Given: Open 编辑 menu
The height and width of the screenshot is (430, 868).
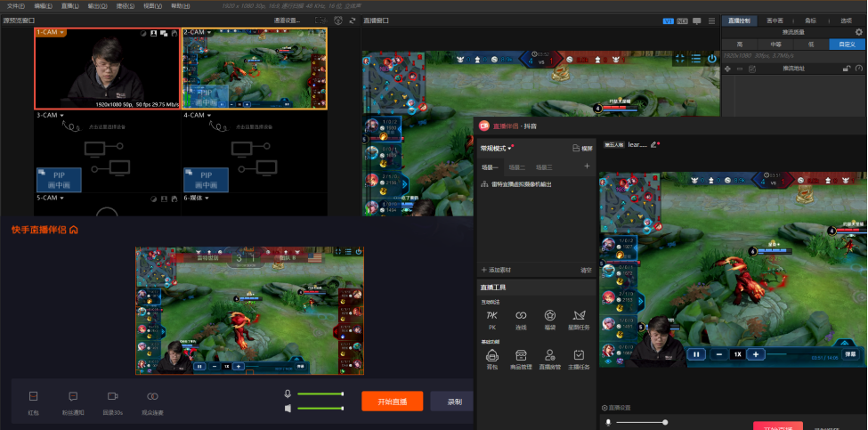Looking at the screenshot, I should coord(44,6).
